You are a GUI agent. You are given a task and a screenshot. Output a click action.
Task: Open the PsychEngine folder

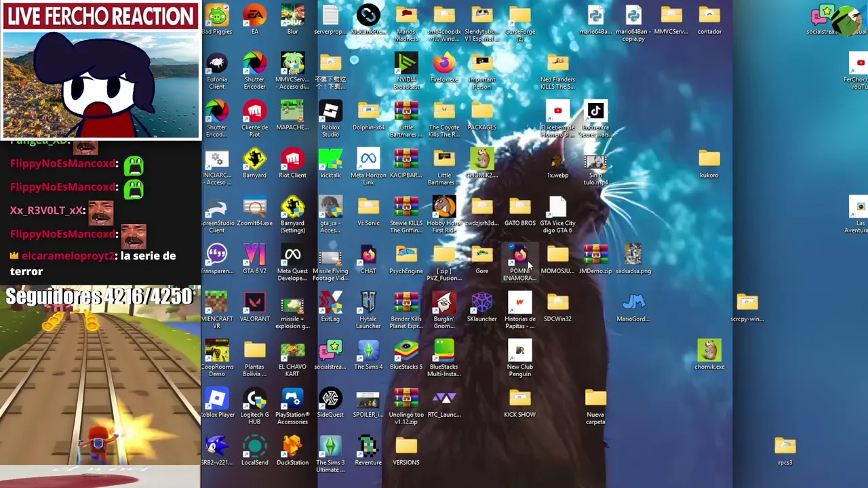coord(406,255)
